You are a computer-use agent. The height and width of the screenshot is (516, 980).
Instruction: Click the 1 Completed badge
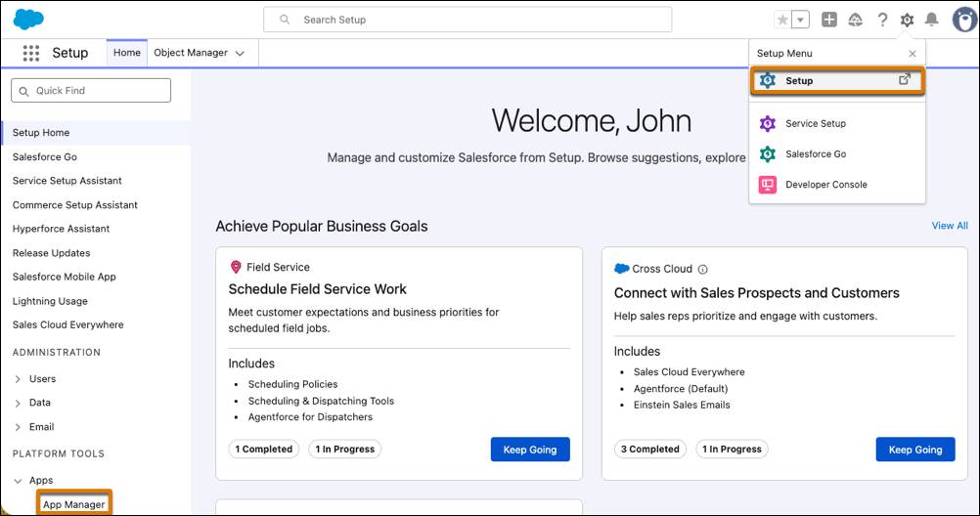(x=264, y=450)
